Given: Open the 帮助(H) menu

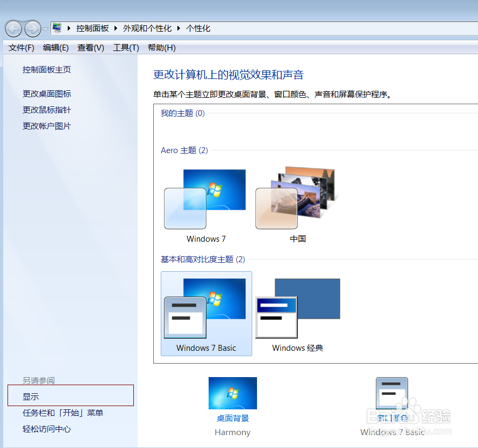Looking at the screenshot, I should (x=161, y=47).
